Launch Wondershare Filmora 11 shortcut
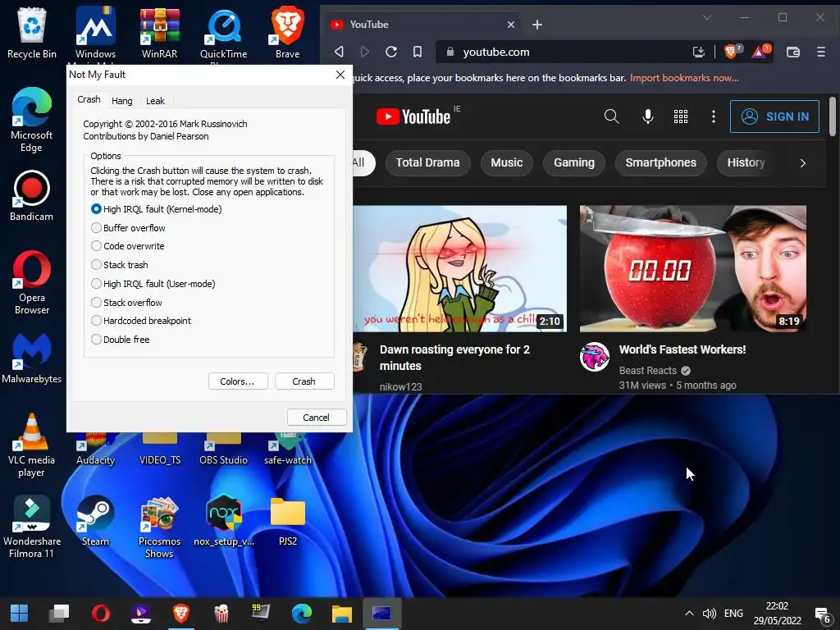The height and width of the screenshot is (630, 840). (x=32, y=527)
